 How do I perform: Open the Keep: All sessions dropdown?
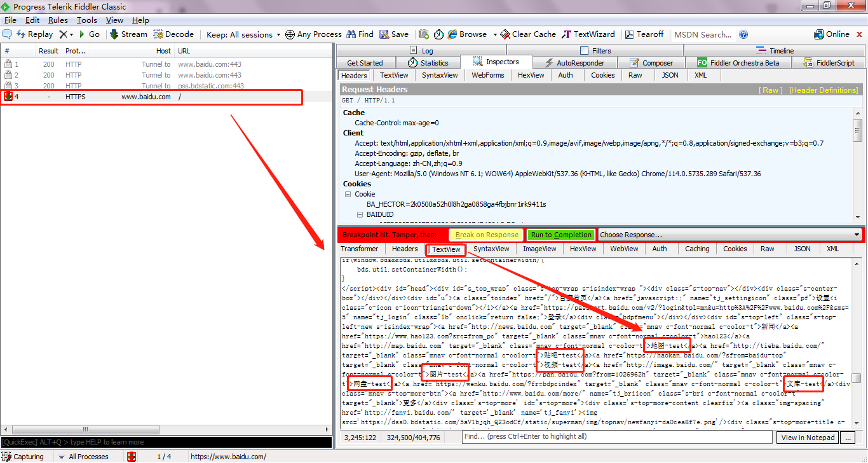point(243,34)
